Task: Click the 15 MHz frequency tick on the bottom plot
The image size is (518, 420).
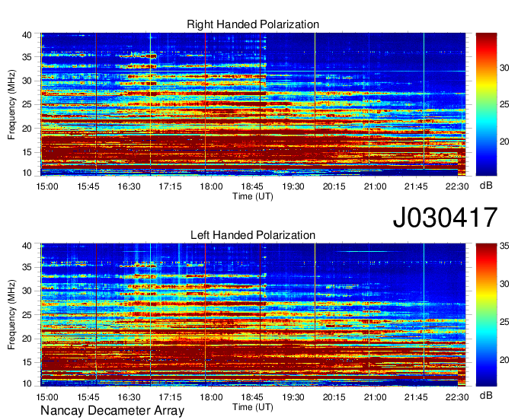Action: (x=27, y=362)
